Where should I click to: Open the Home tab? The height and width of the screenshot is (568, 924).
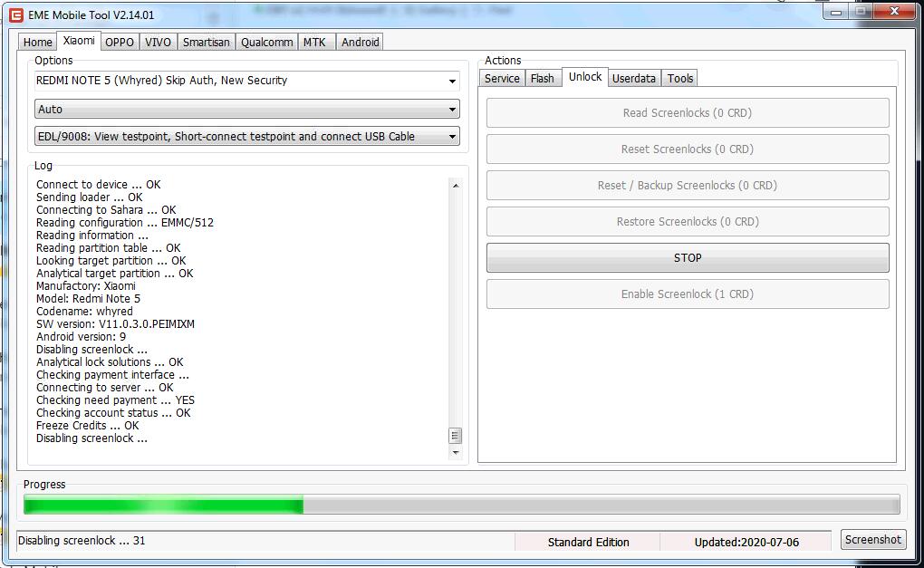(x=38, y=42)
